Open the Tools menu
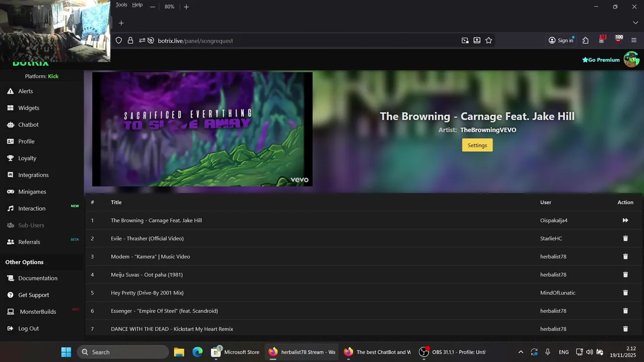 [121, 5]
